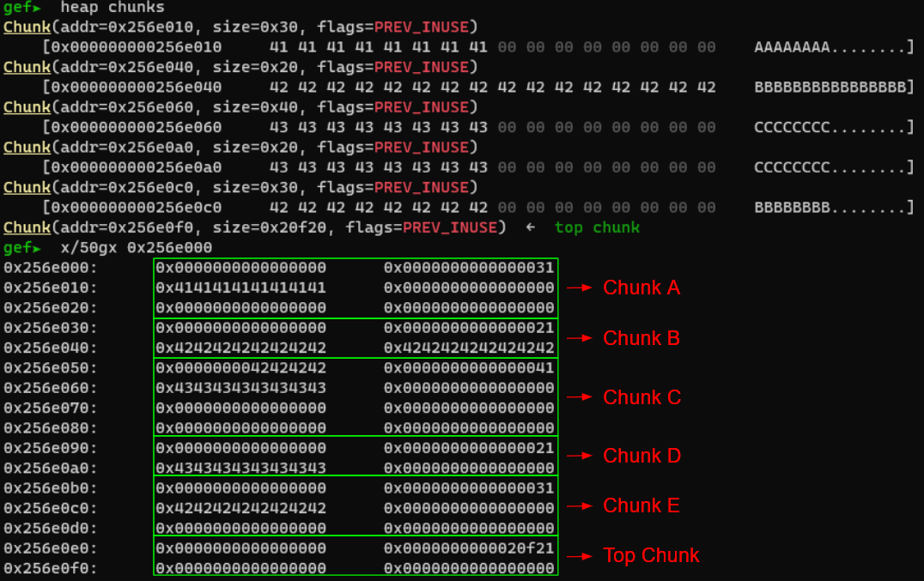Click the hex value 0x0000000042424242
Viewport: 924px width, 581px height.
pyautogui.click(x=240, y=368)
